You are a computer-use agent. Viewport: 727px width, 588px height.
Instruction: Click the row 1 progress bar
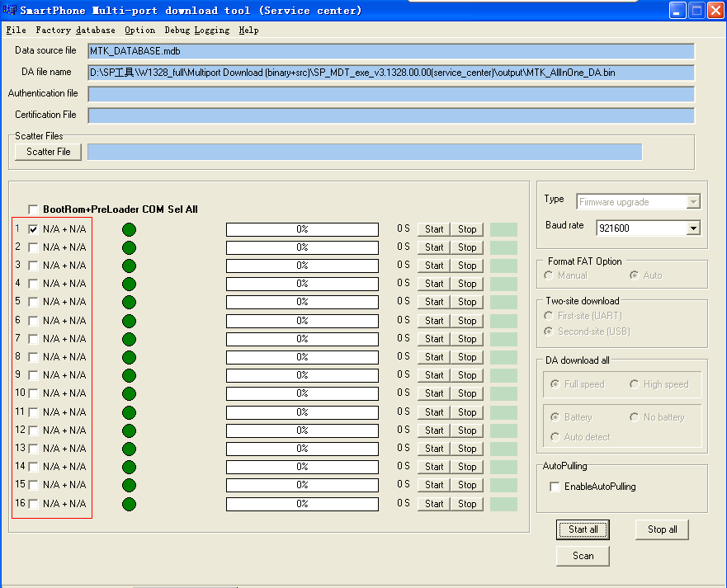click(x=302, y=229)
